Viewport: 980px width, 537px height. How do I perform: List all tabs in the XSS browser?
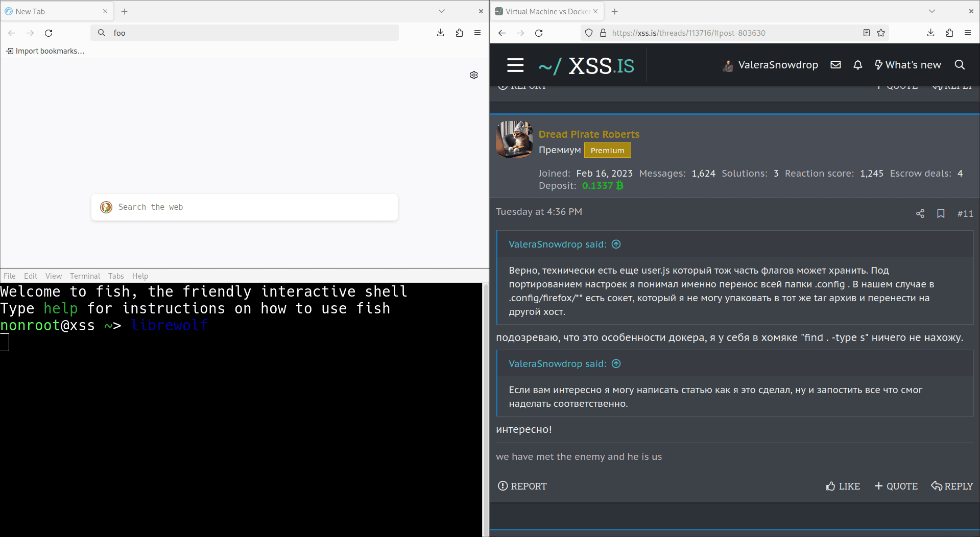932,11
